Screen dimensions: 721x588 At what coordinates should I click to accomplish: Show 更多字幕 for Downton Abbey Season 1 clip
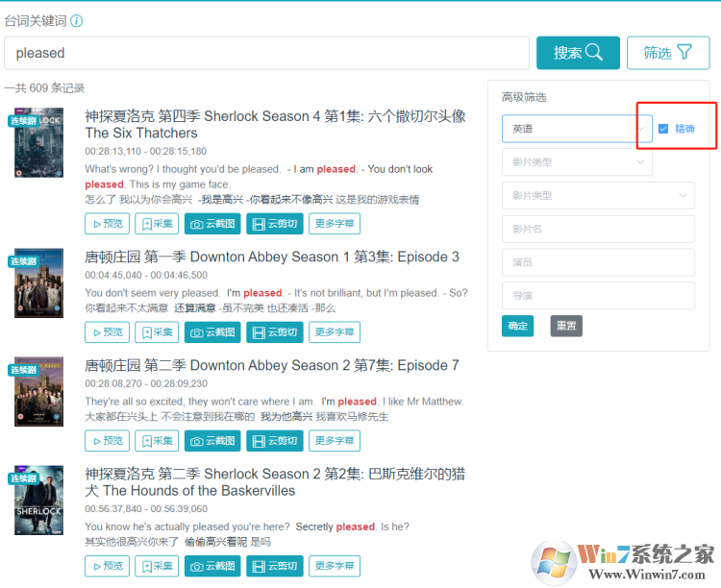(x=335, y=332)
